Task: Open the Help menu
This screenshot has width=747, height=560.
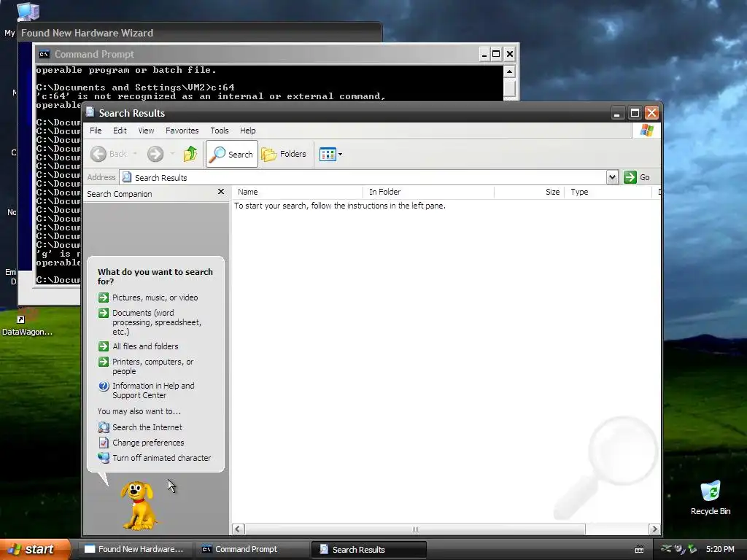Action: coord(247,131)
